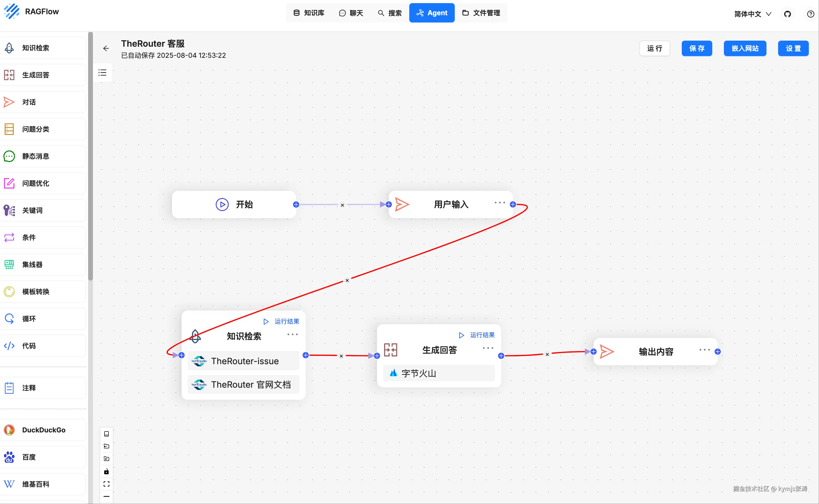Image resolution: width=819 pixels, height=504 pixels.
Task: View 运行结果 on 生成回答 node
Action: click(x=477, y=335)
